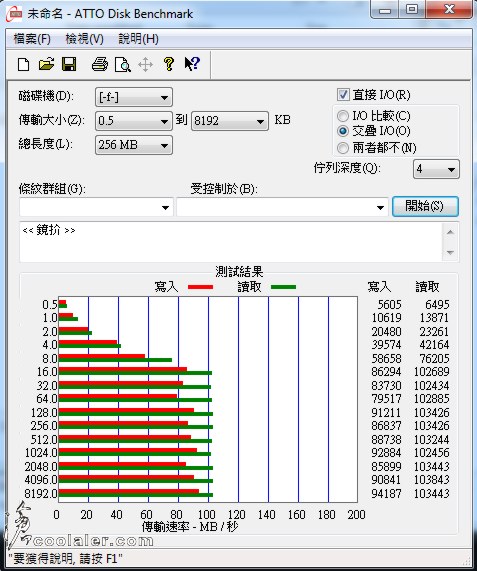The height and width of the screenshot is (571, 477).
Task: Maximize the ATTO Disk Benchmark window
Action: coord(412,9)
